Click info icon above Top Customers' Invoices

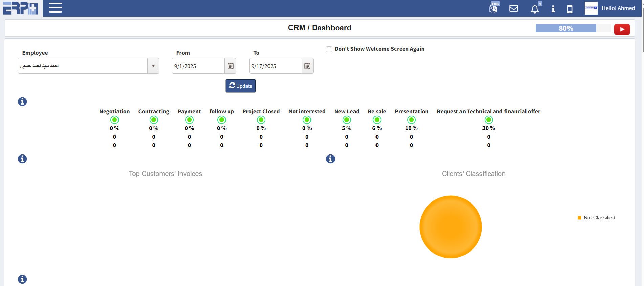tap(22, 159)
